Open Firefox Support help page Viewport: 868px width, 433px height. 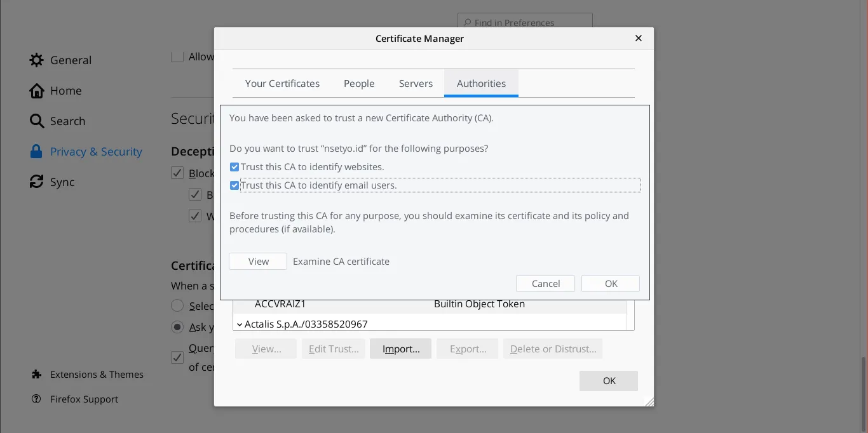(x=84, y=399)
